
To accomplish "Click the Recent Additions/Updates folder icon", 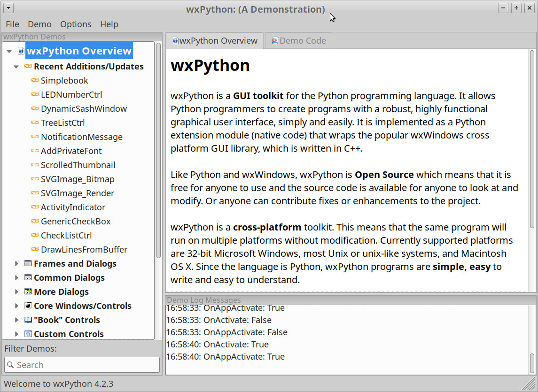I will [28, 67].
